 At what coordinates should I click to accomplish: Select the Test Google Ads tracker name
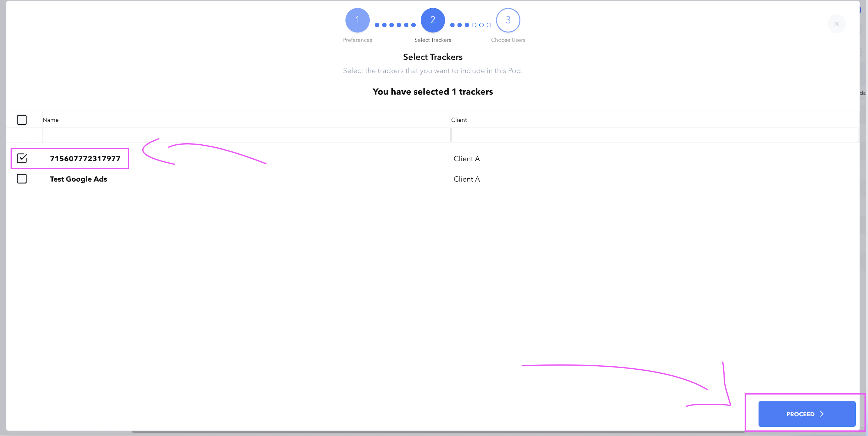[x=78, y=179]
